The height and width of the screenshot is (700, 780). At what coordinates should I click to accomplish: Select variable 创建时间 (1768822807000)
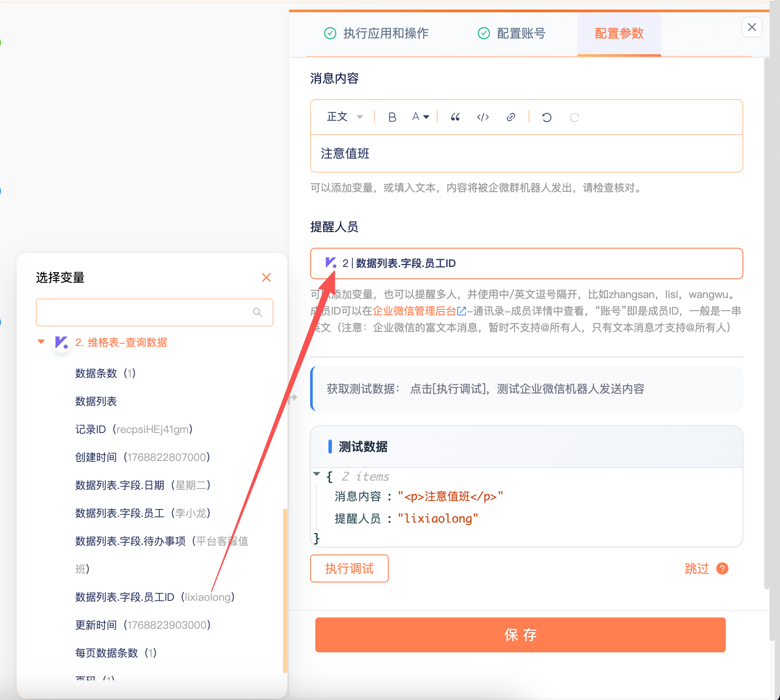click(143, 457)
